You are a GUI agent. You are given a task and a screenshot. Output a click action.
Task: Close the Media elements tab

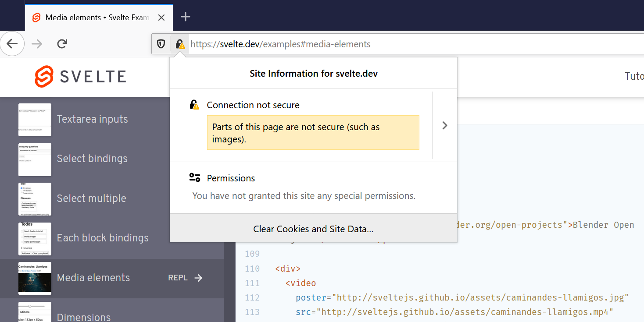coord(161,18)
